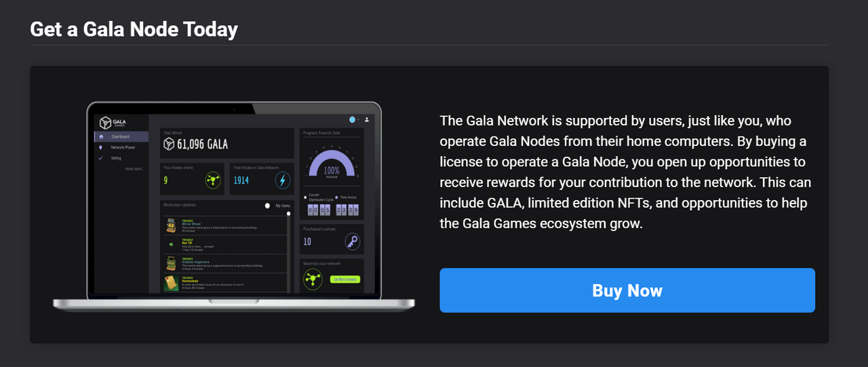Select the Dashboard home icon
The height and width of the screenshot is (367, 868).
click(101, 137)
